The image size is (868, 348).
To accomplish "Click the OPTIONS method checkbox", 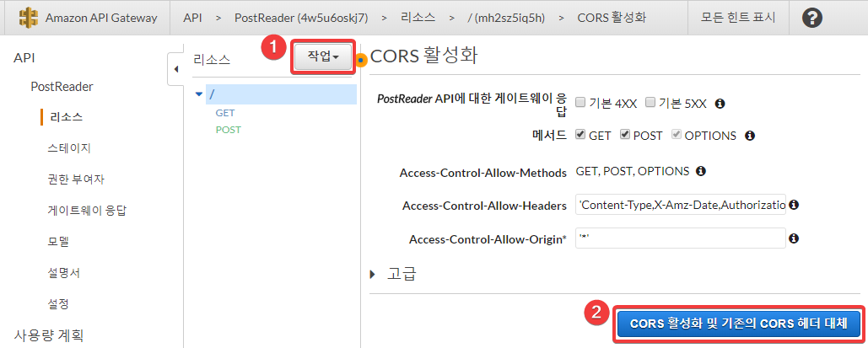I will pos(676,135).
